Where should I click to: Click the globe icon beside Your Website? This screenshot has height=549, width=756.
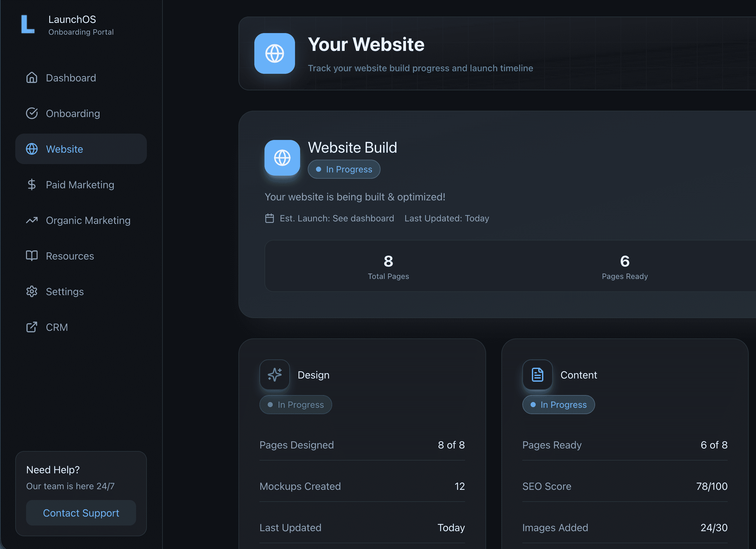coord(274,53)
